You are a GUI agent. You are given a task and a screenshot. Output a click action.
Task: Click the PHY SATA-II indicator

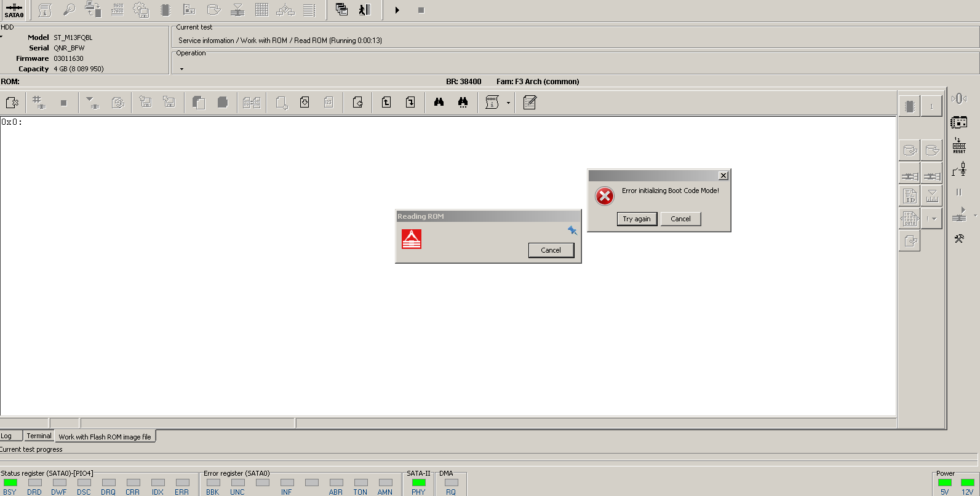pyautogui.click(x=419, y=482)
